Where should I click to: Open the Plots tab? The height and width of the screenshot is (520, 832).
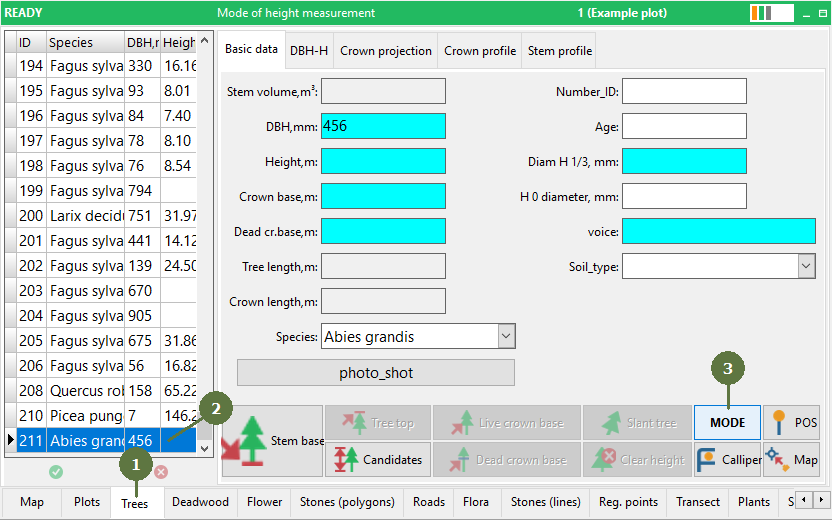click(x=87, y=502)
